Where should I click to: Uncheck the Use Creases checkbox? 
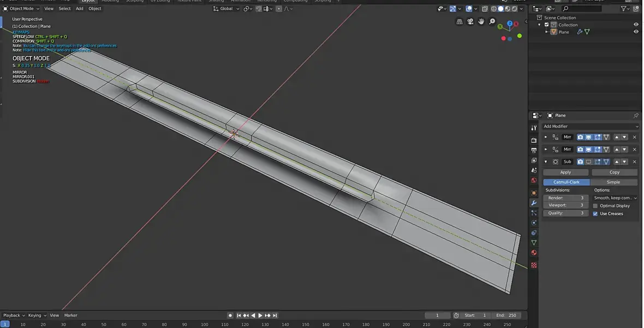coord(595,213)
